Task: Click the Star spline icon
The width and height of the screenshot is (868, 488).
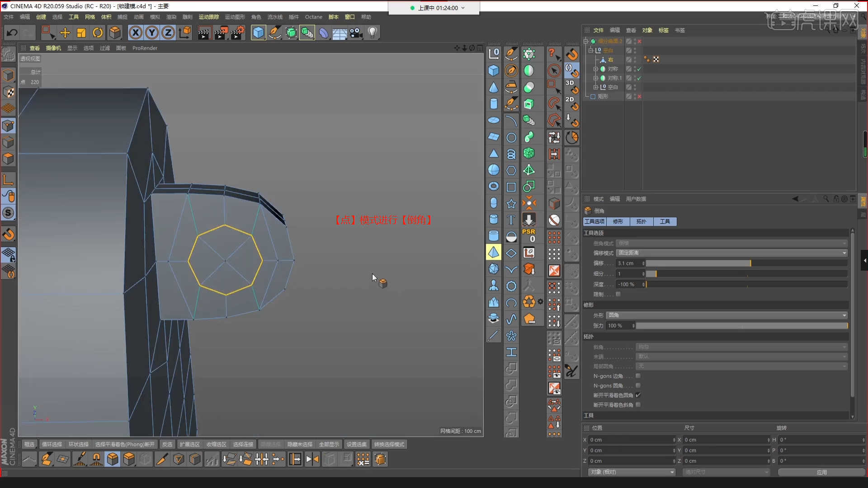Action: [511, 203]
